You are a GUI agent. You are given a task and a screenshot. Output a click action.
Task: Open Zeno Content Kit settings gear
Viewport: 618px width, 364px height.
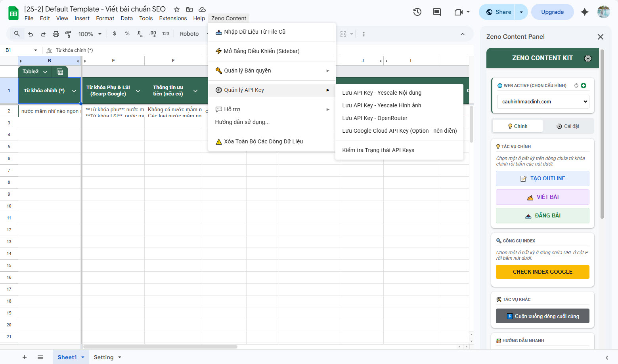click(588, 58)
